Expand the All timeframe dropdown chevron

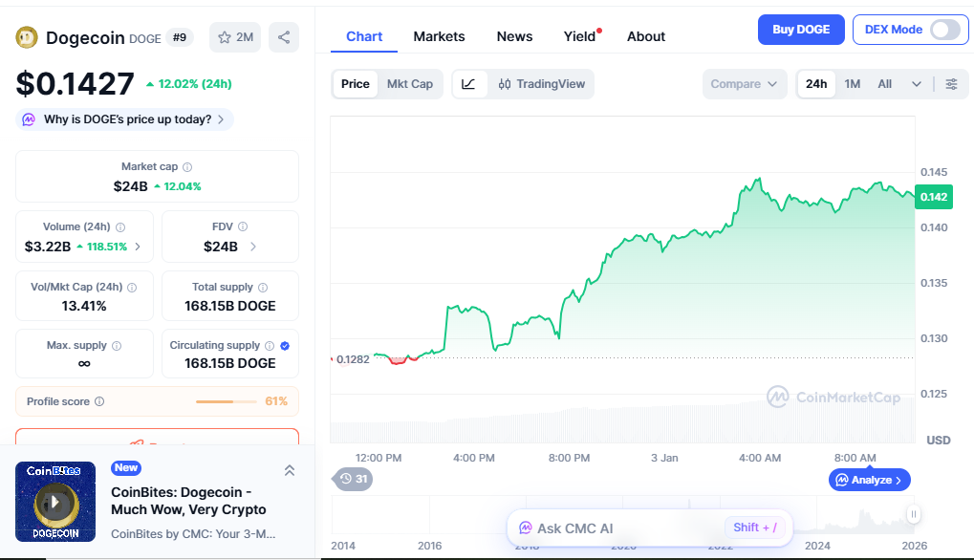(916, 84)
